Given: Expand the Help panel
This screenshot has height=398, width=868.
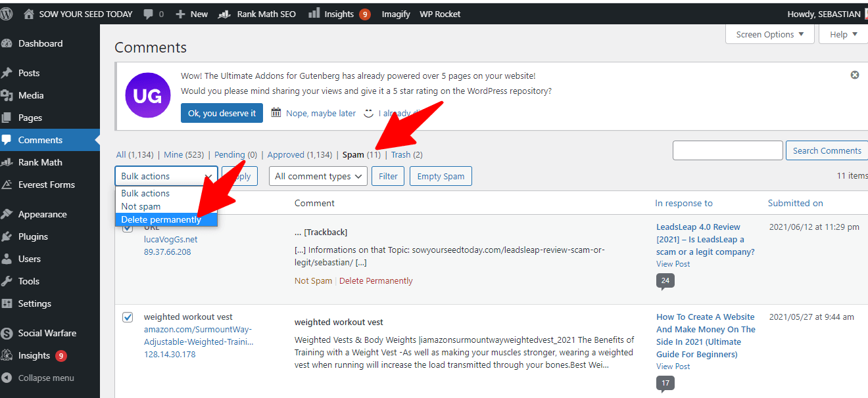Looking at the screenshot, I should (x=844, y=34).
